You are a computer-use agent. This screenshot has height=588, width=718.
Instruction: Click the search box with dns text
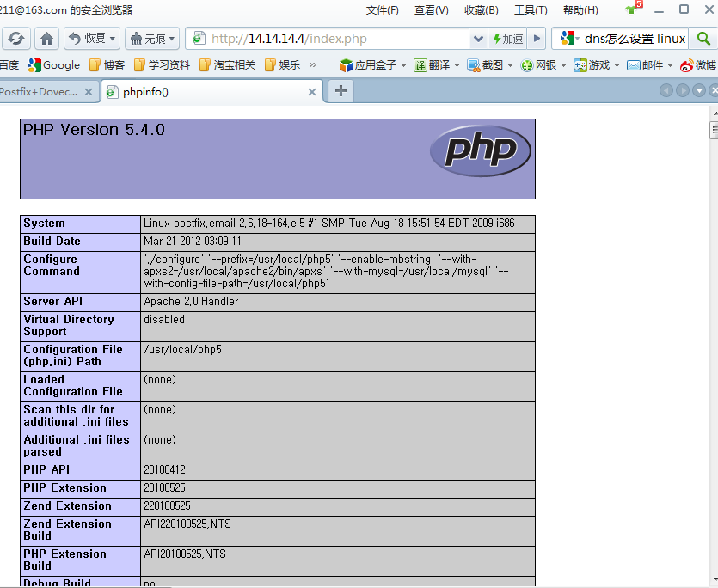click(635, 39)
